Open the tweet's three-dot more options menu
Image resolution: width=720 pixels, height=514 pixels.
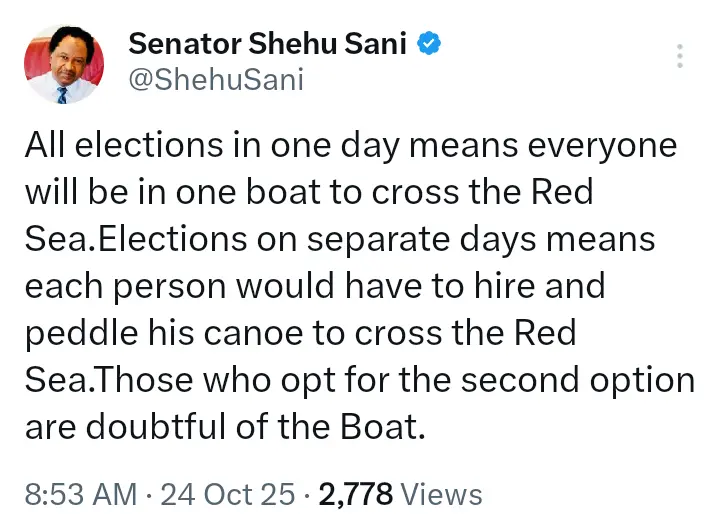[x=680, y=56]
